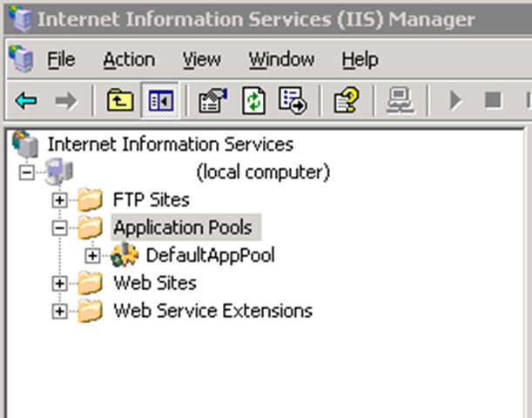The height and width of the screenshot is (418, 532).
Task: Click the Start item play icon
Action: [455, 100]
